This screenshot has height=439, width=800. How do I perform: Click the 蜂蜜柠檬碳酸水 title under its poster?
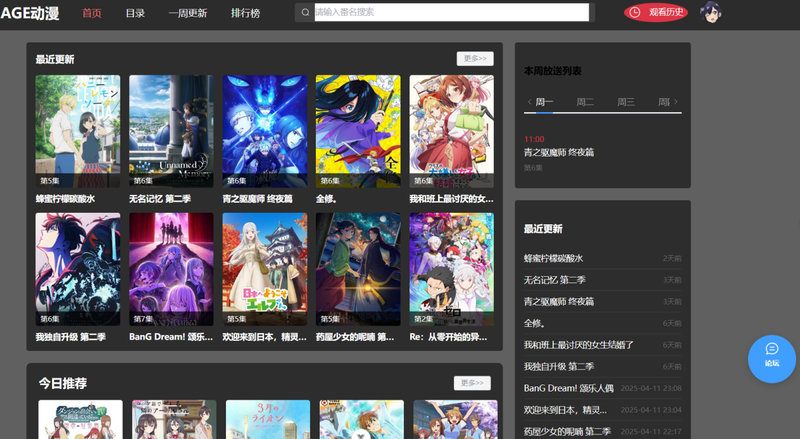tap(65, 199)
